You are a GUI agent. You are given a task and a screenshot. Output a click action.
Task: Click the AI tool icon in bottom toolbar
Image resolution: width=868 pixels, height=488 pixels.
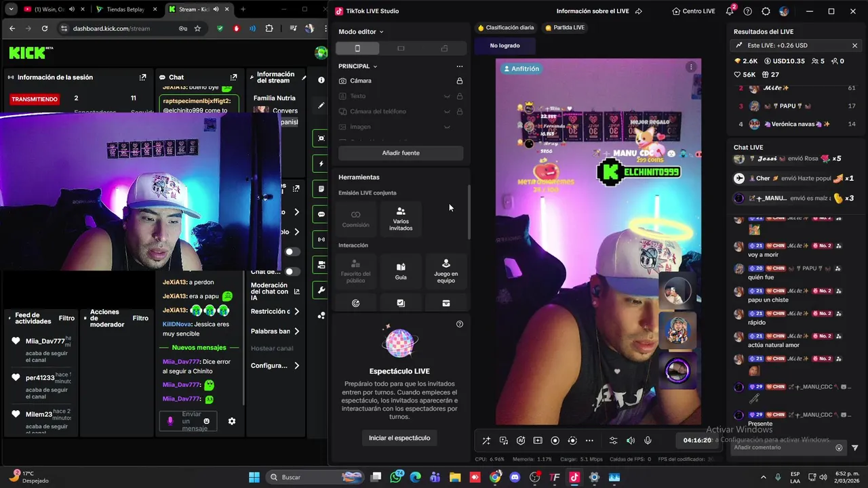pyautogui.click(x=521, y=441)
